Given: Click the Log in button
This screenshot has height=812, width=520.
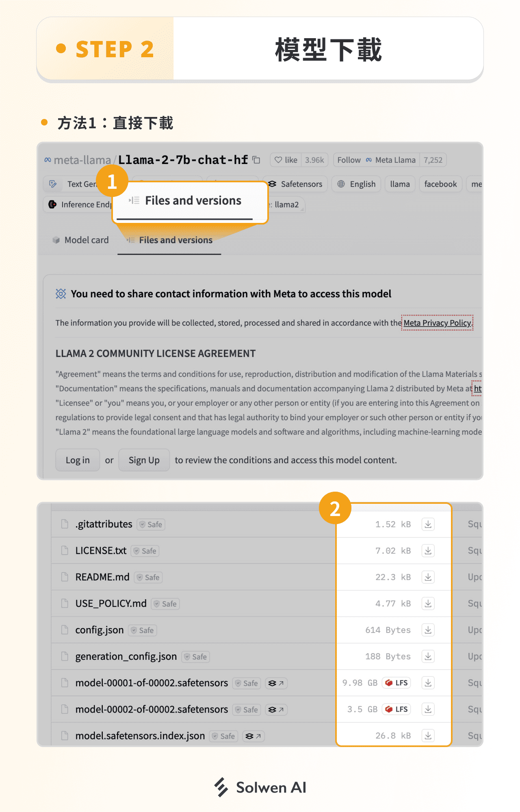Looking at the screenshot, I should 78,460.
